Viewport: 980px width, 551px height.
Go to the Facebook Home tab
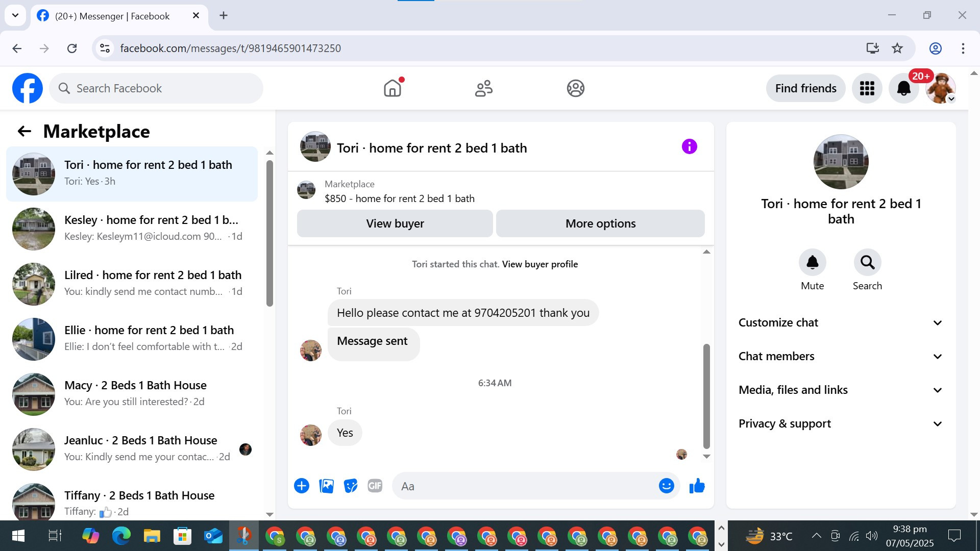[x=392, y=88]
